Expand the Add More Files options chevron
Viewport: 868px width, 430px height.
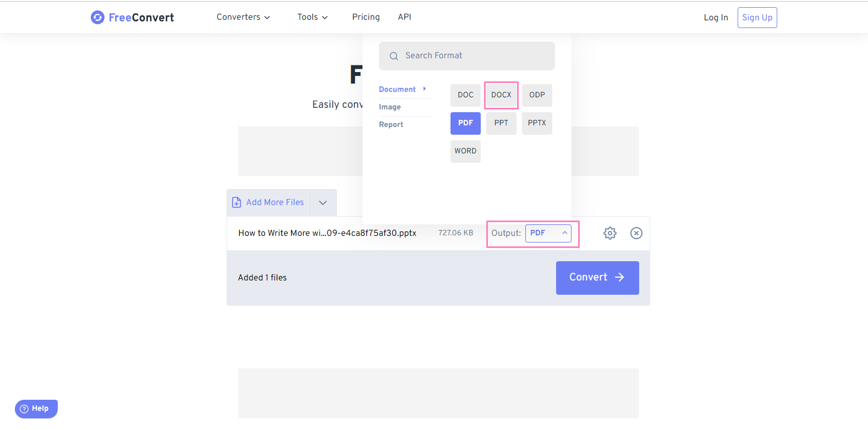323,202
